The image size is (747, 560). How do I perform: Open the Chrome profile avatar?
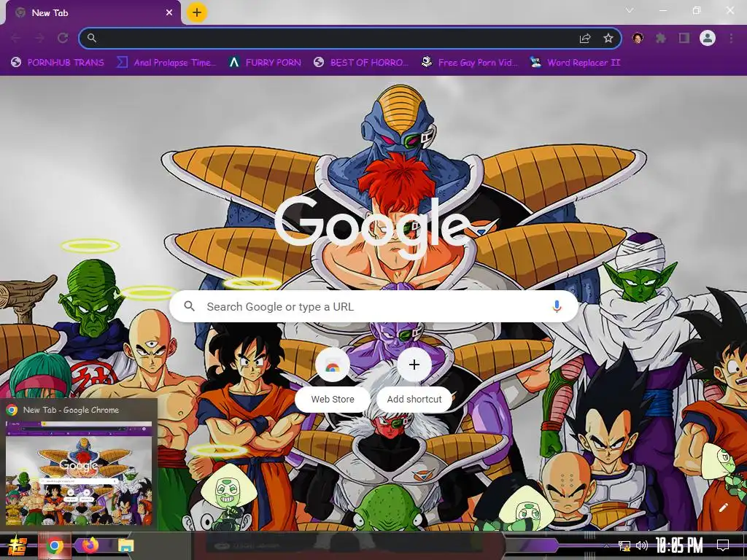[708, 38]
